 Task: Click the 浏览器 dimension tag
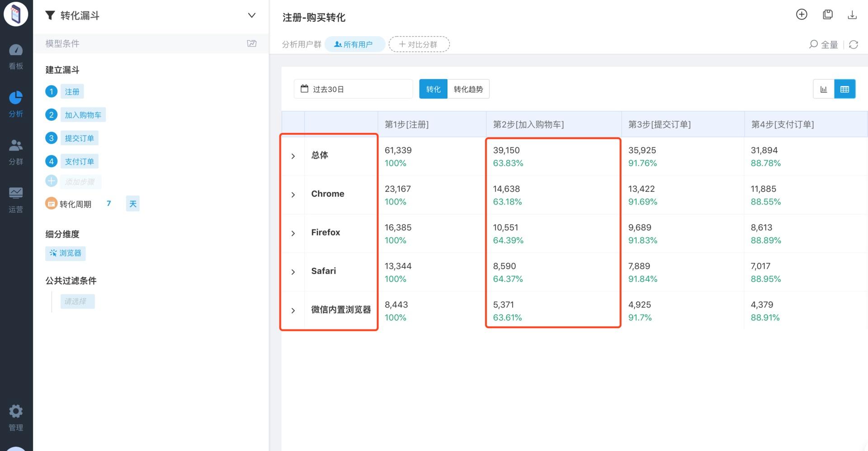tap(65, 253)
